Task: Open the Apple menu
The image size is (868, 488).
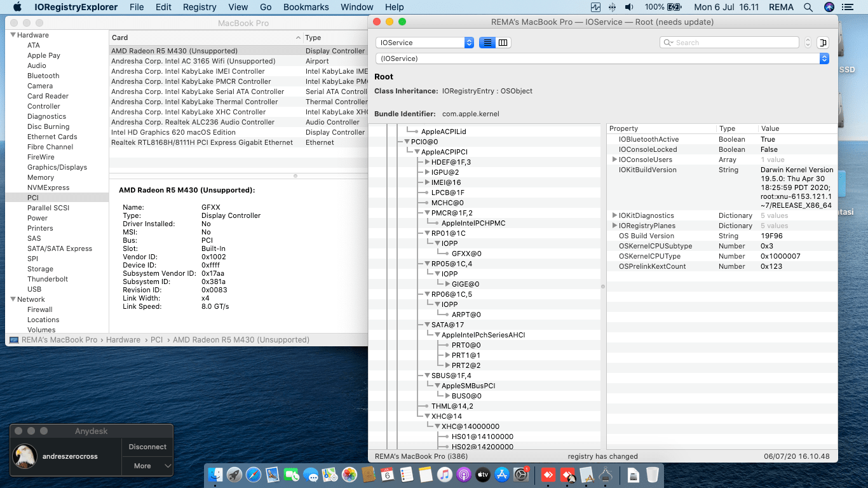Action: (x=17, y=7)
